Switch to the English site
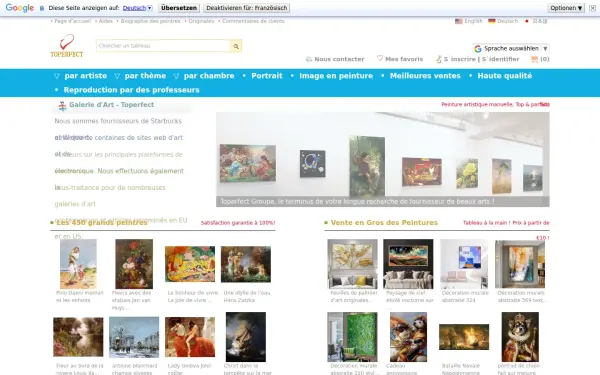 (x=473, y=21)
